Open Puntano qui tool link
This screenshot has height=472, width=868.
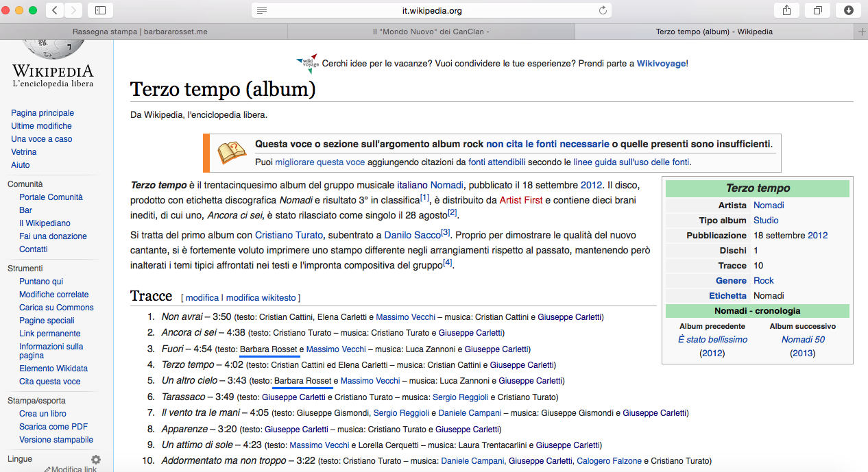pyautogui.click(x=41, y=282)
